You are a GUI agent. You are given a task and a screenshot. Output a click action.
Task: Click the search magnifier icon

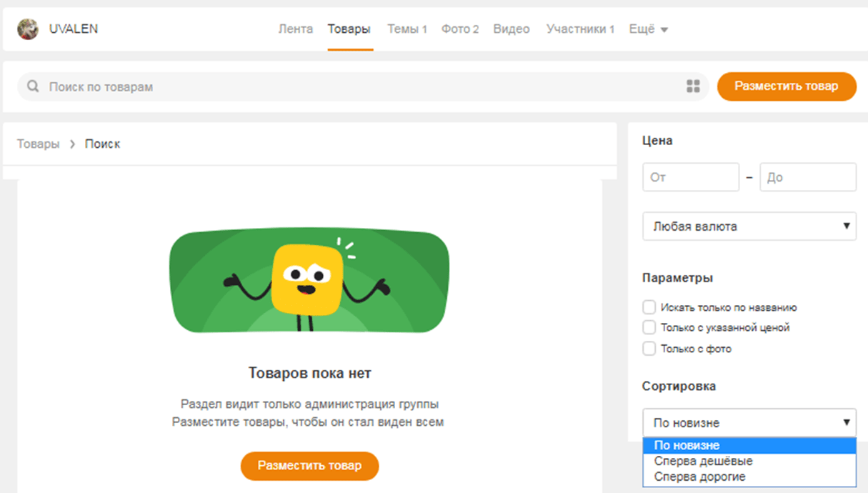tap(33, 86)
